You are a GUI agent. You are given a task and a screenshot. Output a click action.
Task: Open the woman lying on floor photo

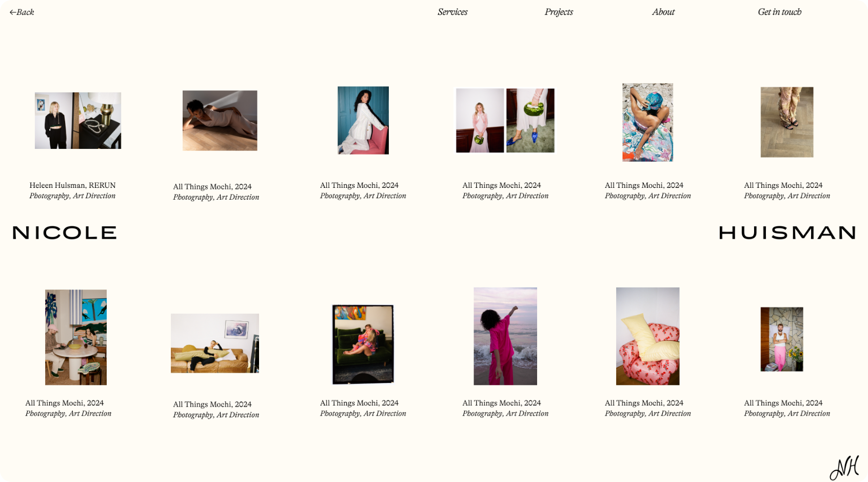point(220,121)
